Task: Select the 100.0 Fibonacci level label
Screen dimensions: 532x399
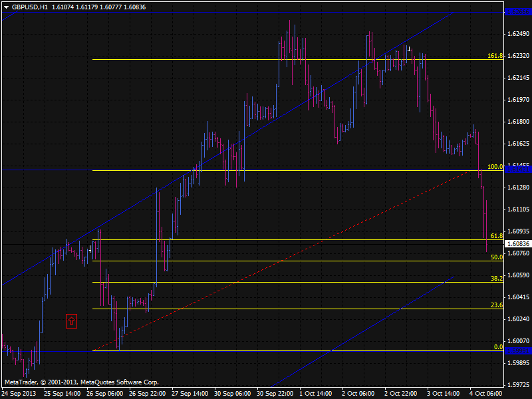Action: click(x=494, y=167)
